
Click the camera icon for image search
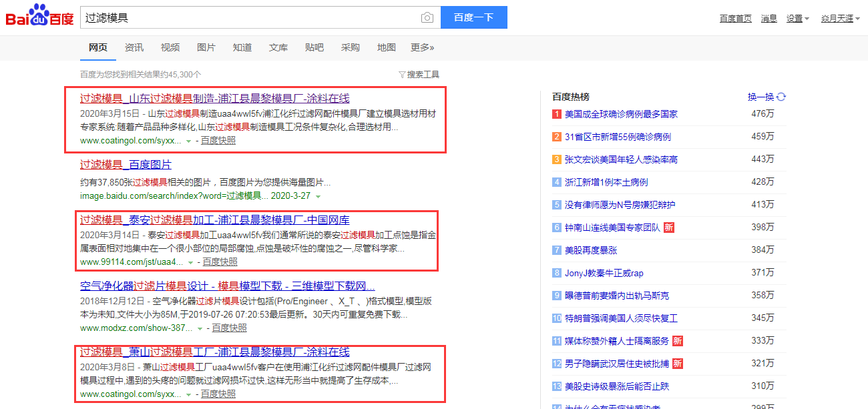(427, 17)
